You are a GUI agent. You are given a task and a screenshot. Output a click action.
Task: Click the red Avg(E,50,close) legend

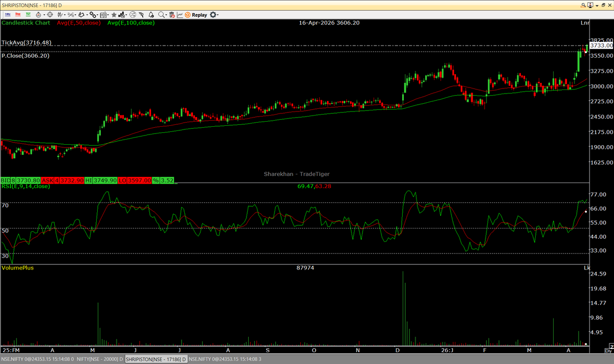(79, 22)
